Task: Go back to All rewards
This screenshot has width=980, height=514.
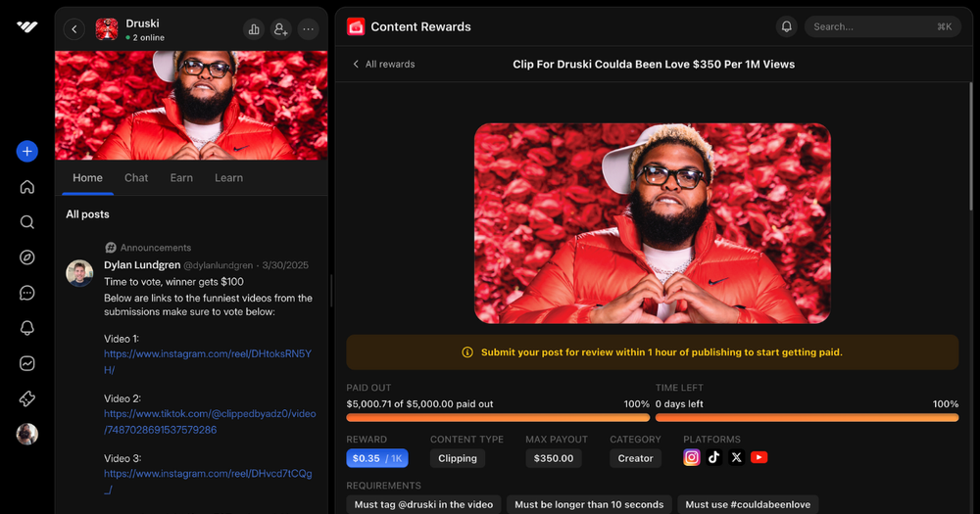Action: [383, 64]
